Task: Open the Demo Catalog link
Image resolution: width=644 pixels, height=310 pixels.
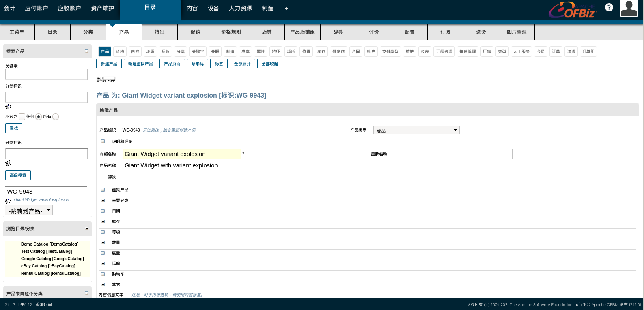Action: [x=50, y=244]
